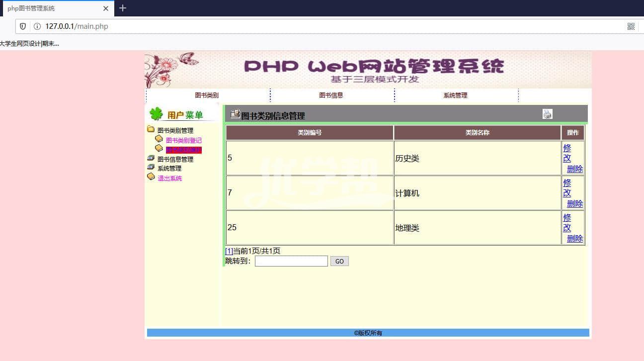Click 修改 for the 计算机 row
Viewport: 644px width, 361px height.
point(567,188)
